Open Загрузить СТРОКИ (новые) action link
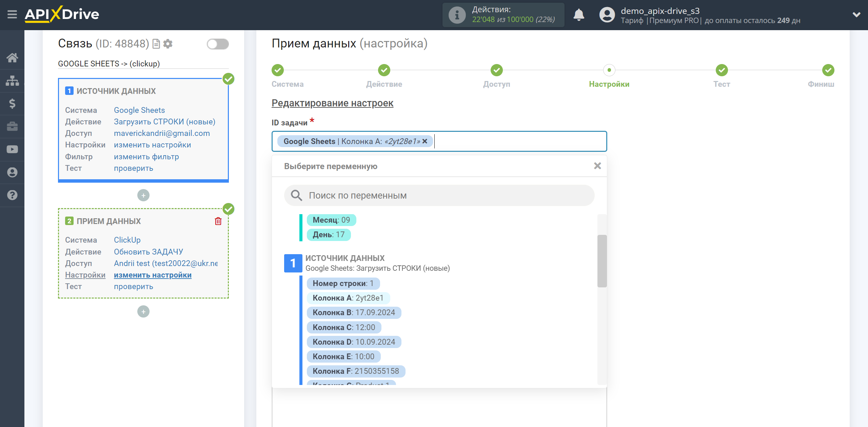Viewport: 868px width, 427px height. [164, 122]
